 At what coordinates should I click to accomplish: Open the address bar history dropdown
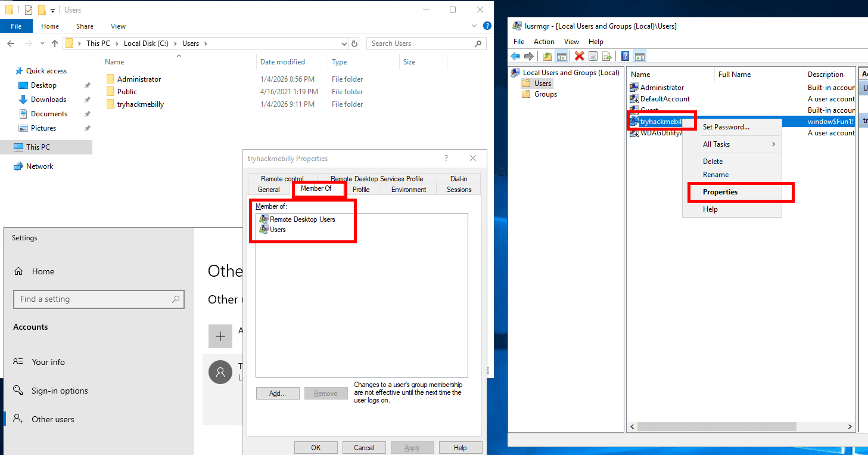344,44
